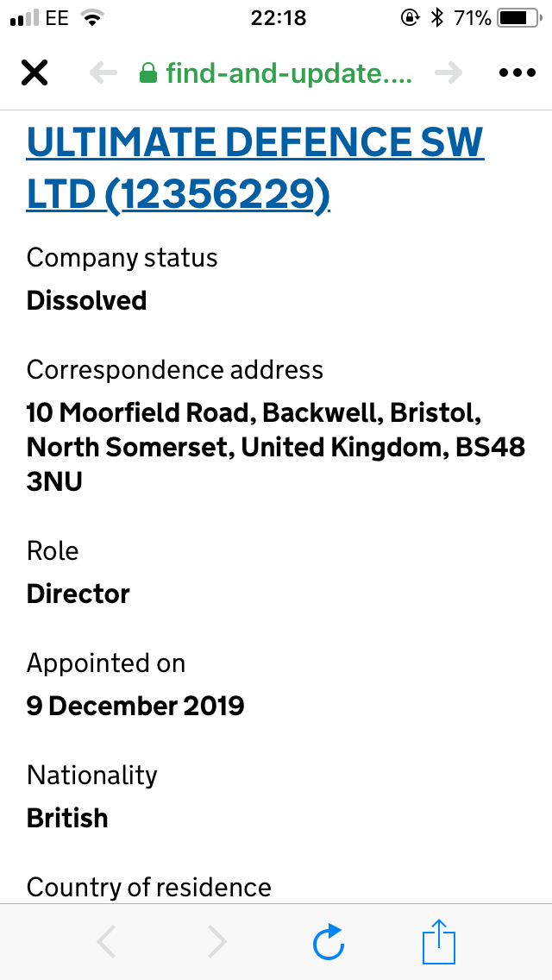Tap the Bluetooth status icon

tap(436, 17)
